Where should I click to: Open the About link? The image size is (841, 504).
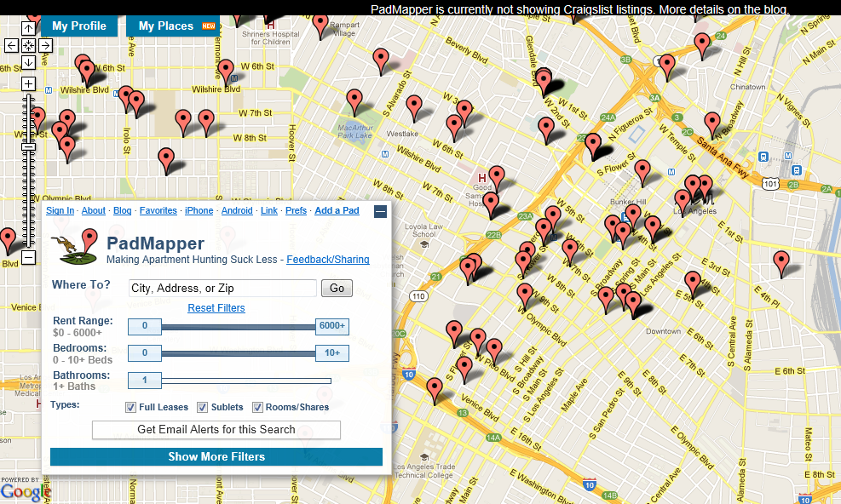click(94, 211)
